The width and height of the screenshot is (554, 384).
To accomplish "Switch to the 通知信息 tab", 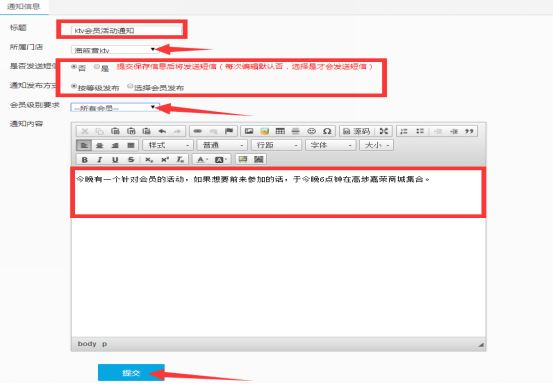I will 24,6.
